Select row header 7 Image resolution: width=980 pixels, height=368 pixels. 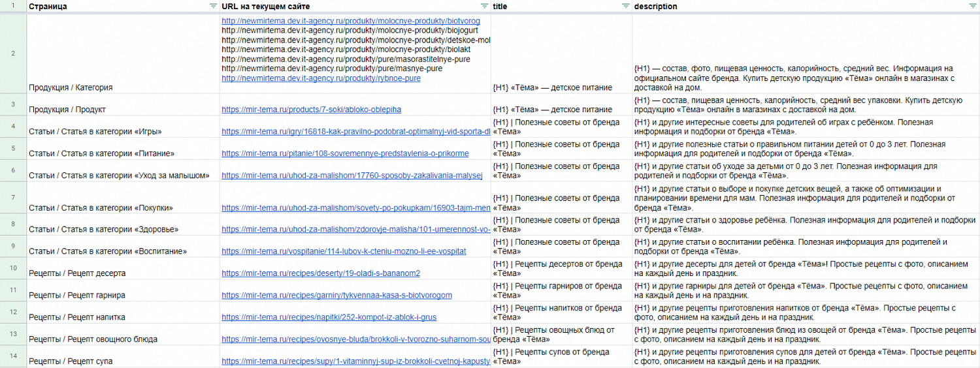13,198
